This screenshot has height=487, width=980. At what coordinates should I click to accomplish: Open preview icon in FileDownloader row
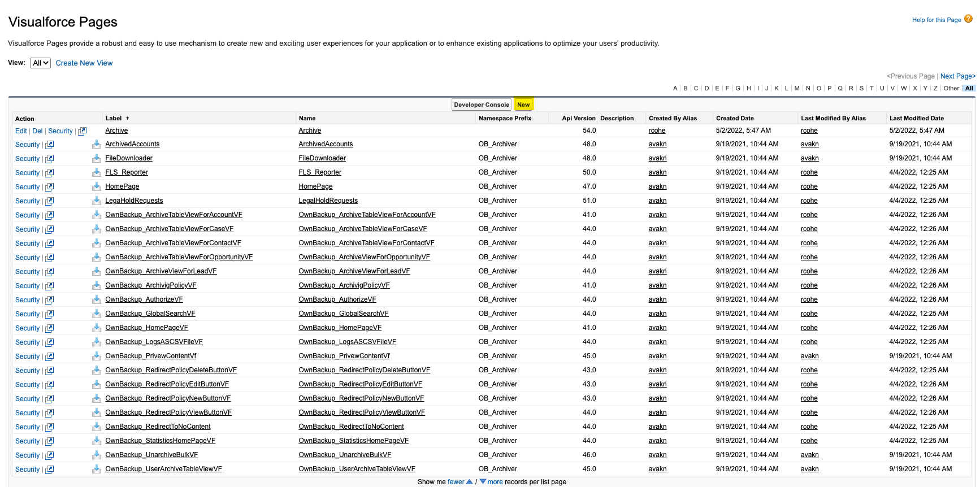(50, 159)
